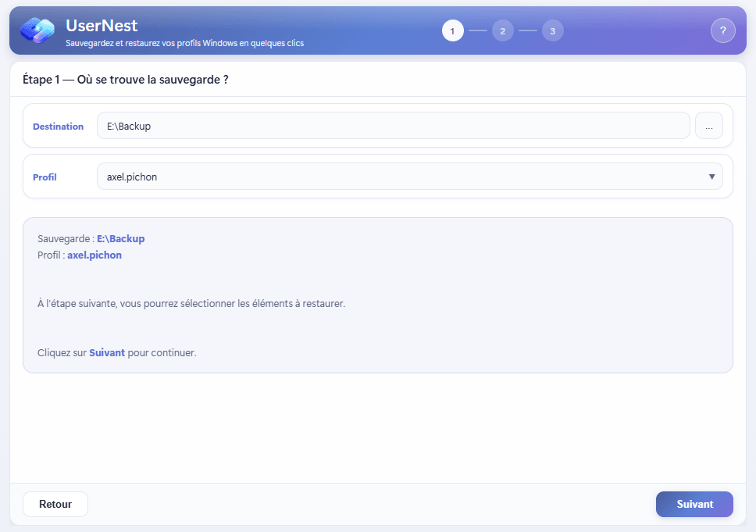Click the axel.pichon link in the summary
Screen dimensions: 756x532
(94, 254)
